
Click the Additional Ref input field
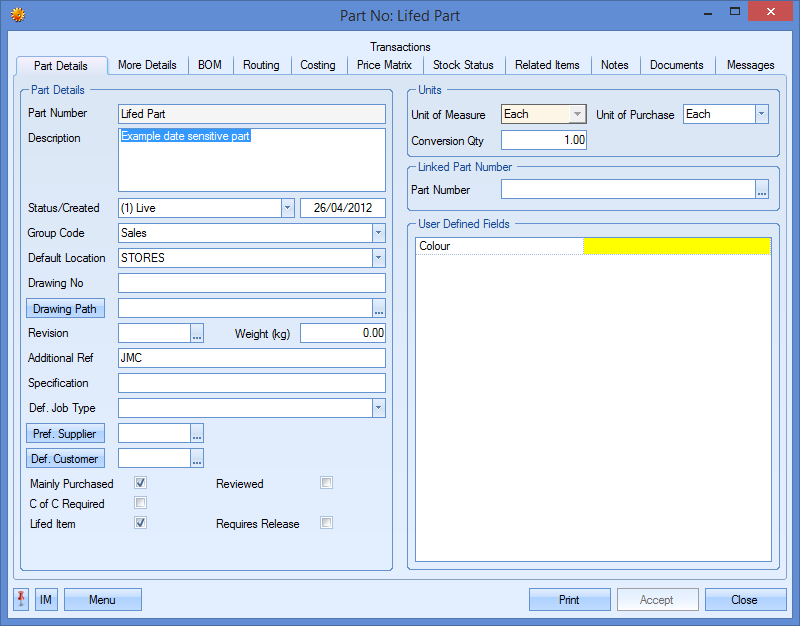[x=251, y=358]
